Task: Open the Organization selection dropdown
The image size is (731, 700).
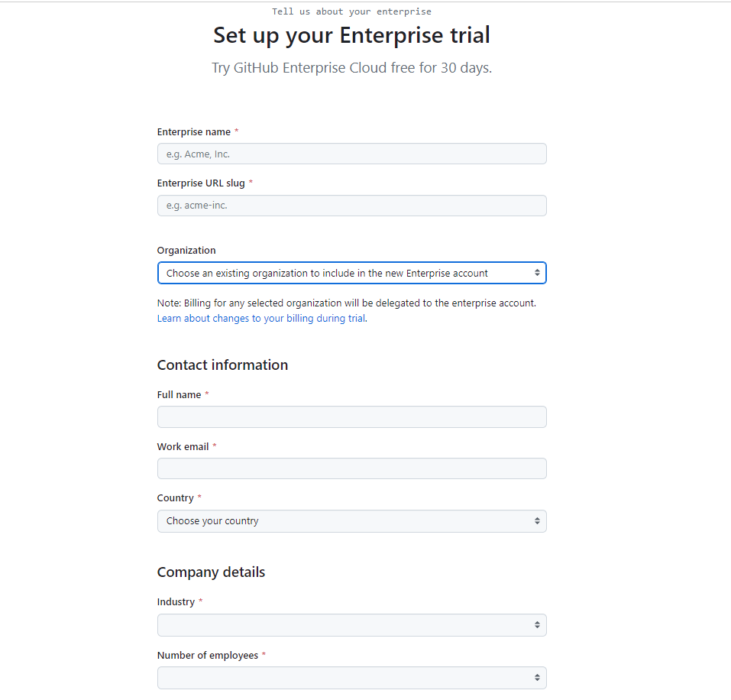Action: click(x=351, y=273)
